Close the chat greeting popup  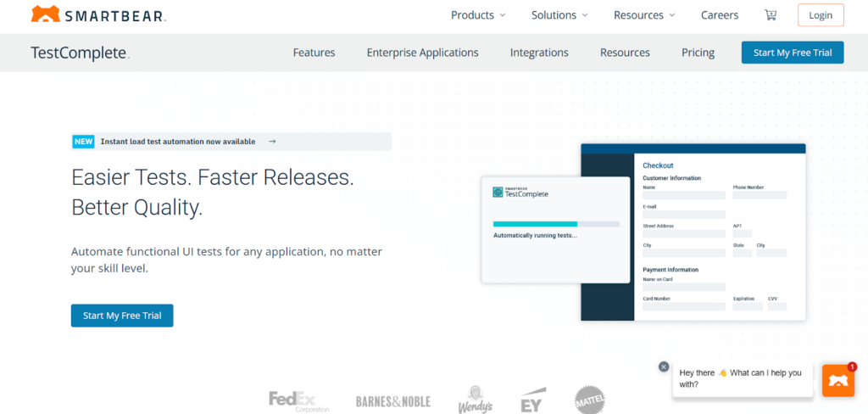point(664,366)
